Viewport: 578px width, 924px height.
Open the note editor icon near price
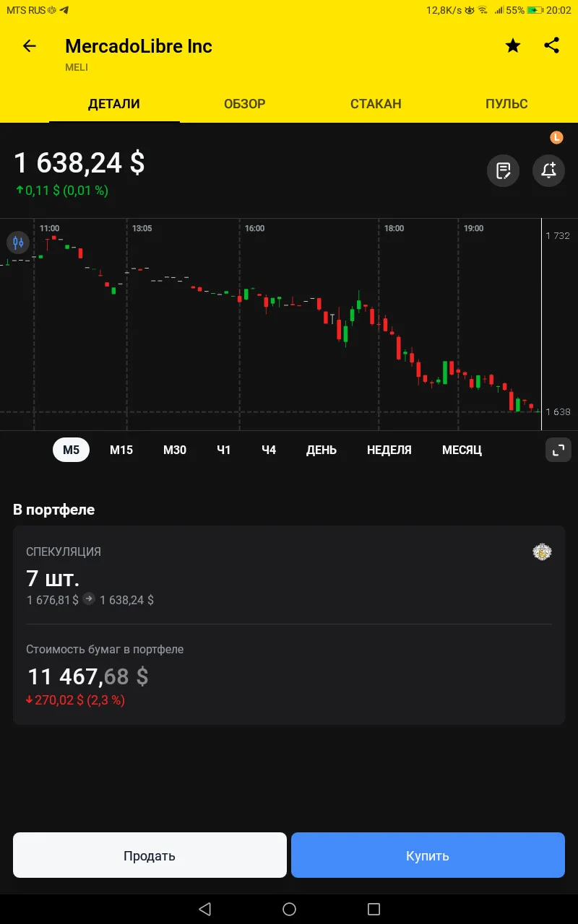coord(503,171)
